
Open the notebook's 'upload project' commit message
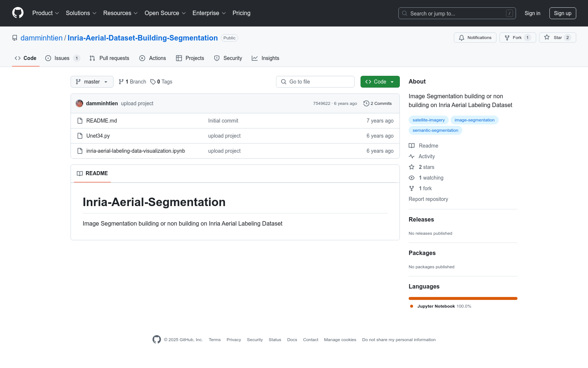[x=224, y=151]
